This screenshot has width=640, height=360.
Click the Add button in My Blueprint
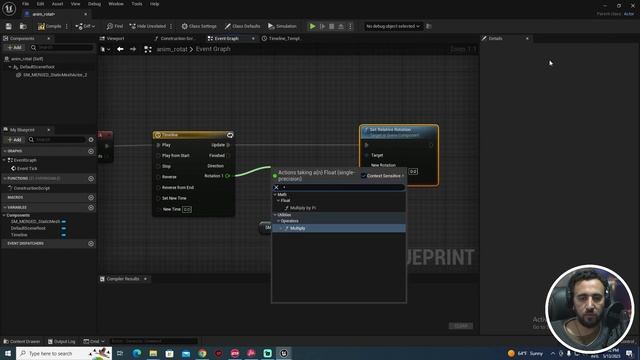15,140
